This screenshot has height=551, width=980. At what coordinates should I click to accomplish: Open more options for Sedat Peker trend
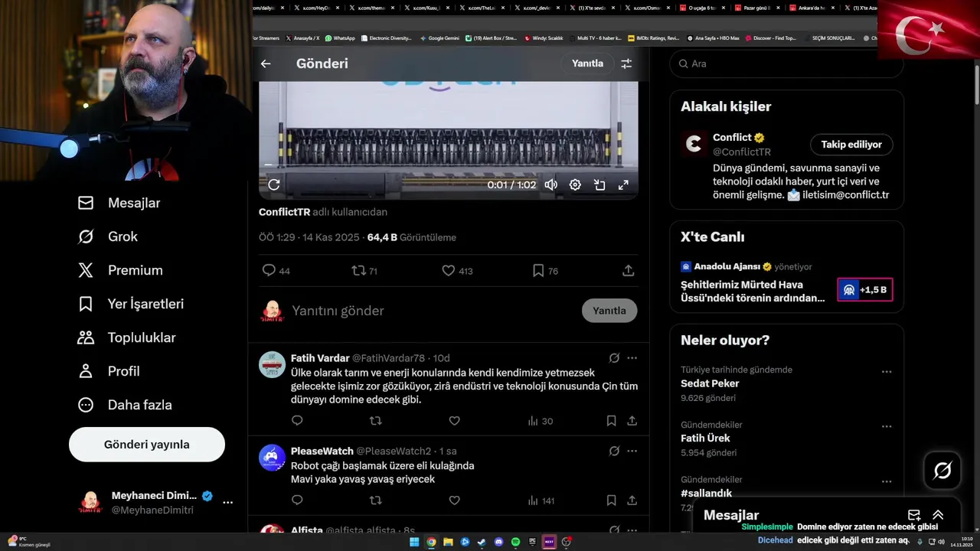click(887, 372)
